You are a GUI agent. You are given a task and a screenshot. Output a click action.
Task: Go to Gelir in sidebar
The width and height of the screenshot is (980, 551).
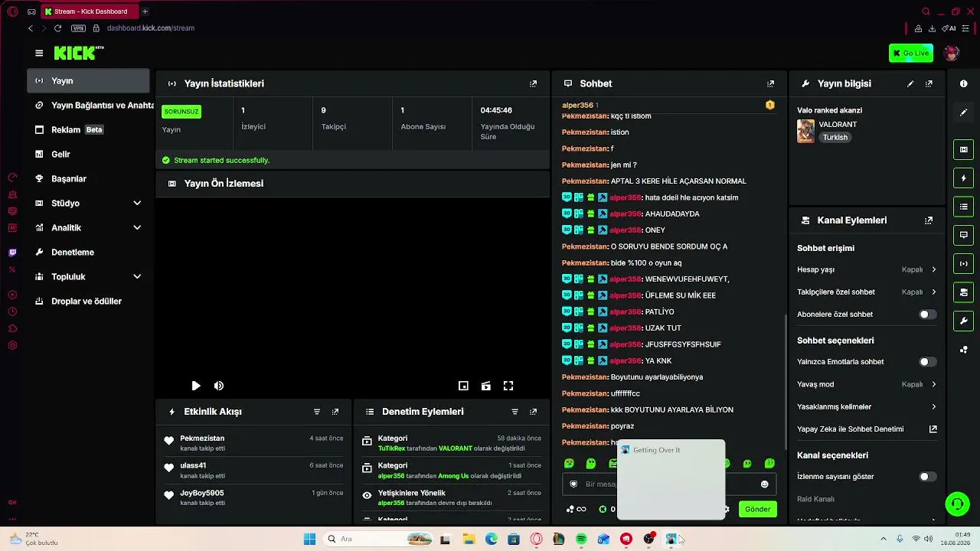pyautogui.click(x=88, y=155)
